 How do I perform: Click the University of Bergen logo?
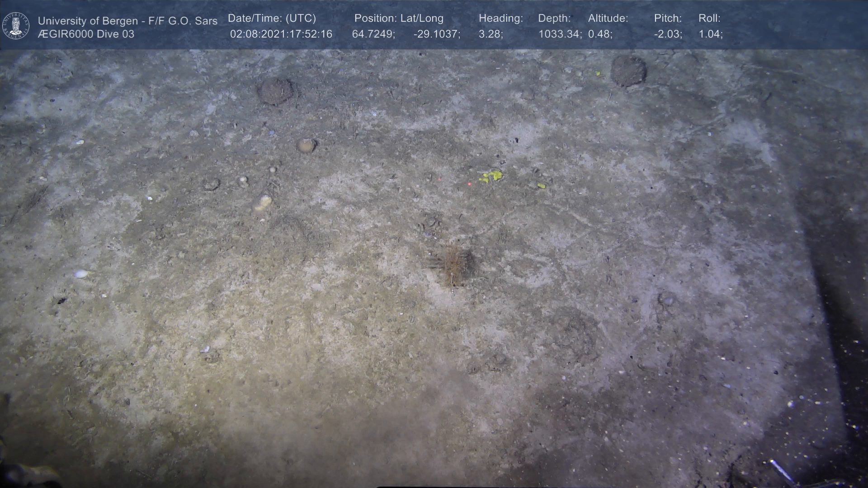pos(16,26)
